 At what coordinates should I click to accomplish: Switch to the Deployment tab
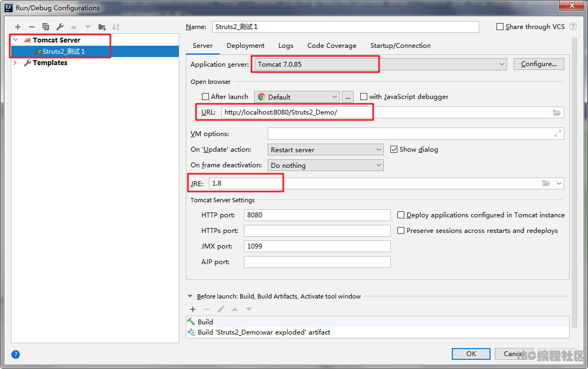click(246, 46)
